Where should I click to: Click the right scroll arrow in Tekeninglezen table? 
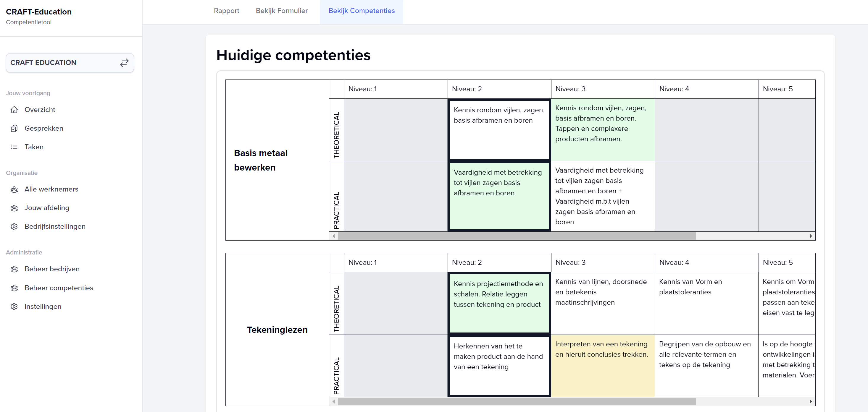tap(811, 402)
